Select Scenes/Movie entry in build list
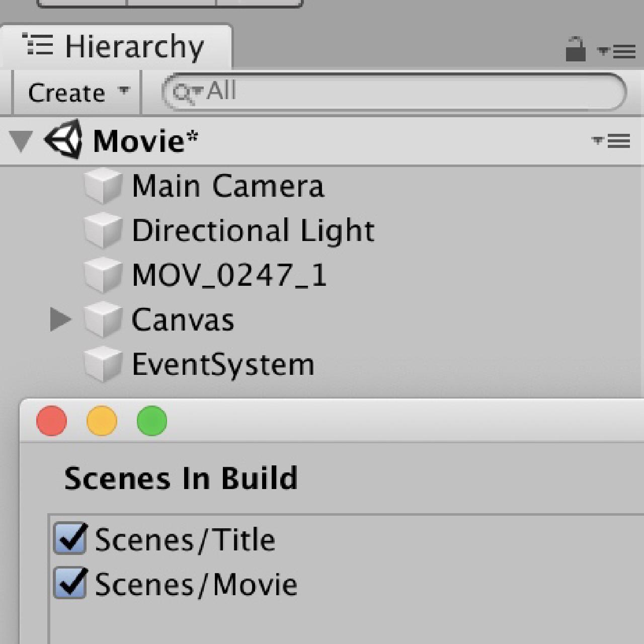This screenshot has height=644, width=644. tap(196, 584)
